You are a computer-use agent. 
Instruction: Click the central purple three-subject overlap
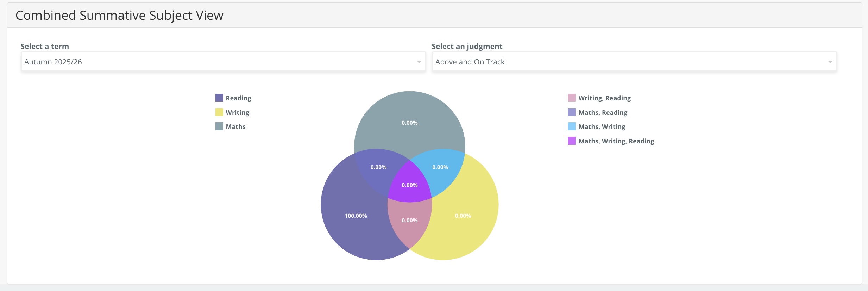click(409, 185)
